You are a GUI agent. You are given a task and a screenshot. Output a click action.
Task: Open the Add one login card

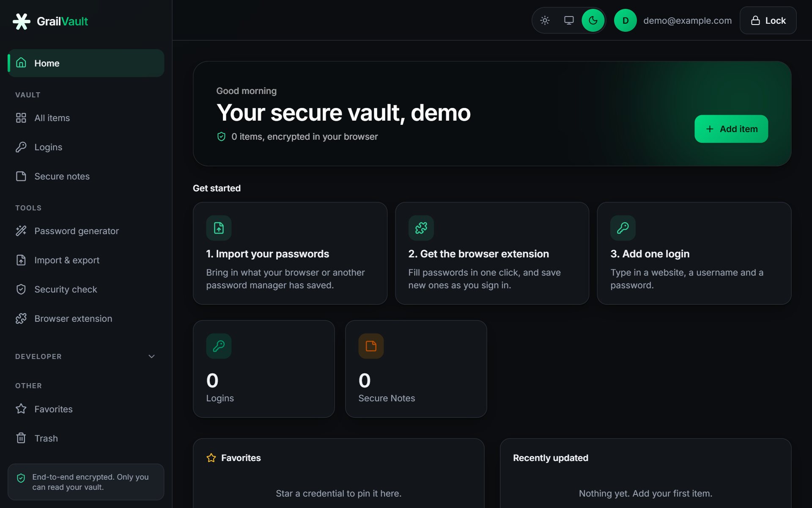(694, 253)
